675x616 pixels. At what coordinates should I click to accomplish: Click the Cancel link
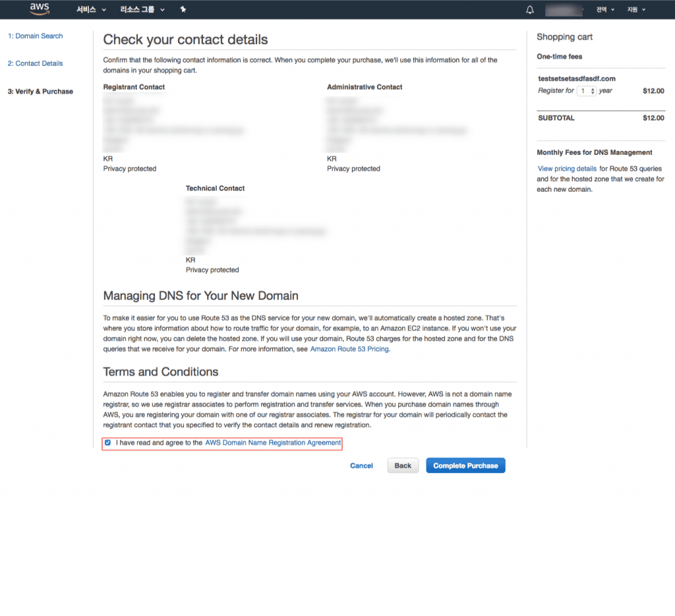[x=361, y=465]
